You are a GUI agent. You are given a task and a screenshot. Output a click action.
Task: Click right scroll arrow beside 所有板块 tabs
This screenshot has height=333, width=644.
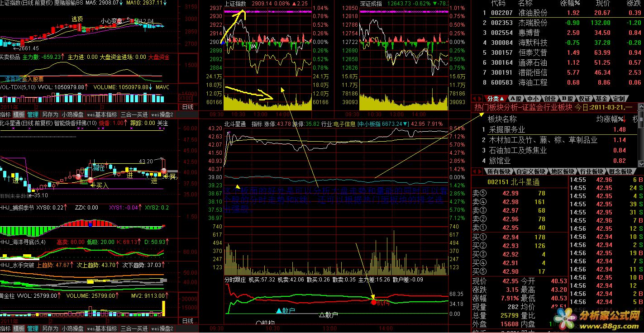[480, 171]
